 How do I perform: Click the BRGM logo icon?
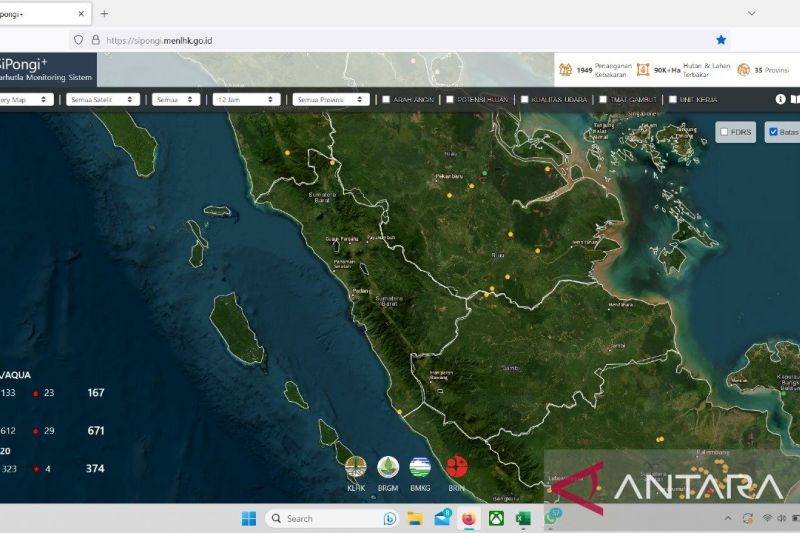point(388,467)
